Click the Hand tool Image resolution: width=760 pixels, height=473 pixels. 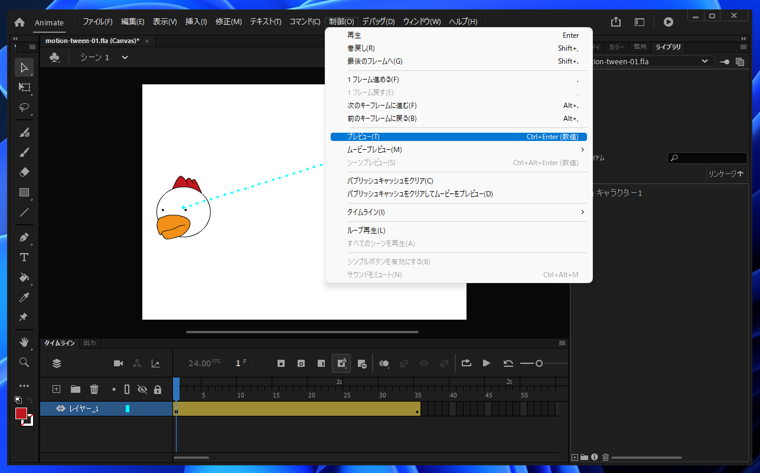pos(24,342)
